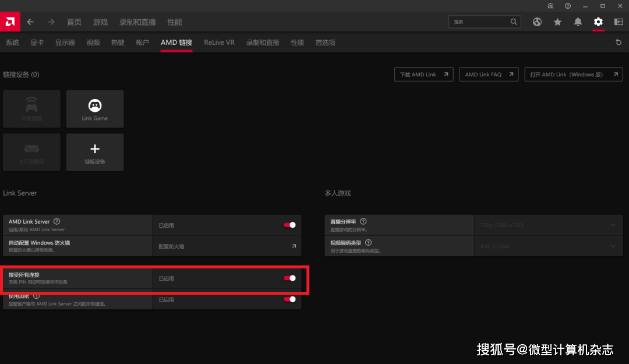Select the AMD 链接 tab
The image size is (629, 364).
[176, 43]
